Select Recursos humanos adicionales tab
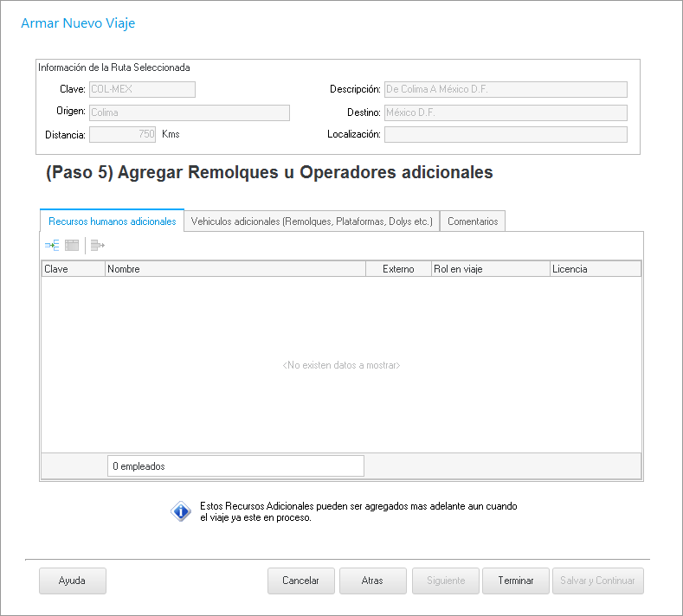Image resolution: width=683 pixels, height=616 pixels. point(113,221)
